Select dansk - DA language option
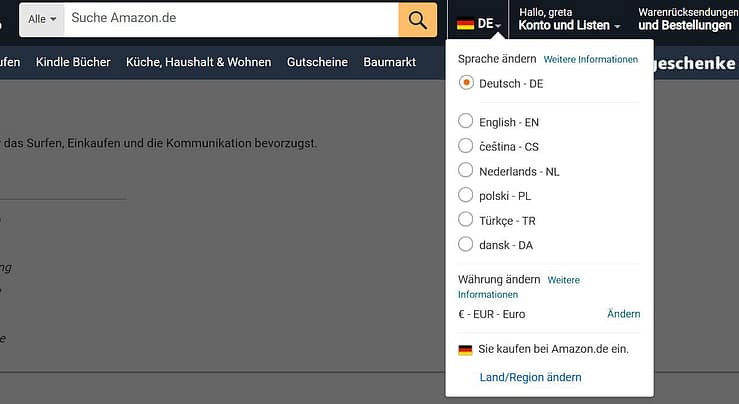Image resolution: width=739 pixels, height=404 pixels. (465, 244)
